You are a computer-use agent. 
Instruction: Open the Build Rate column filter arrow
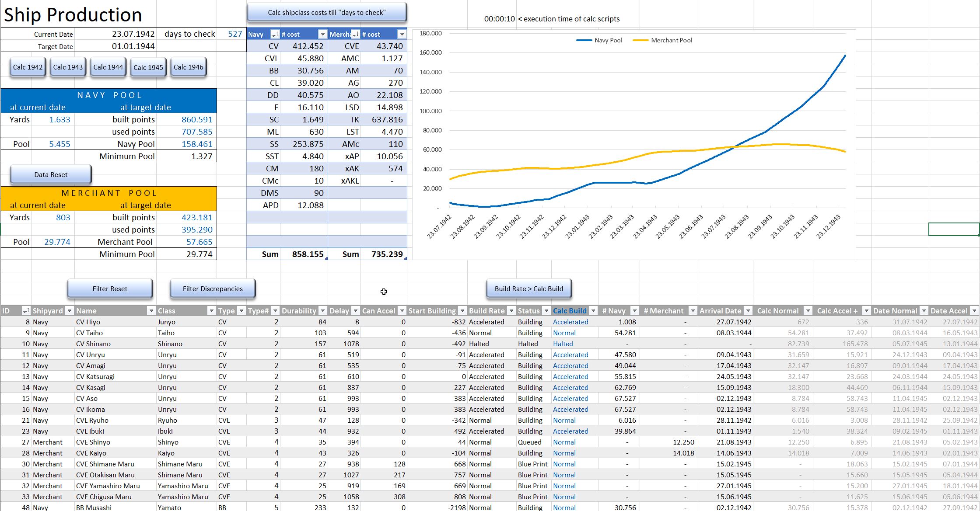pos(511,311)
